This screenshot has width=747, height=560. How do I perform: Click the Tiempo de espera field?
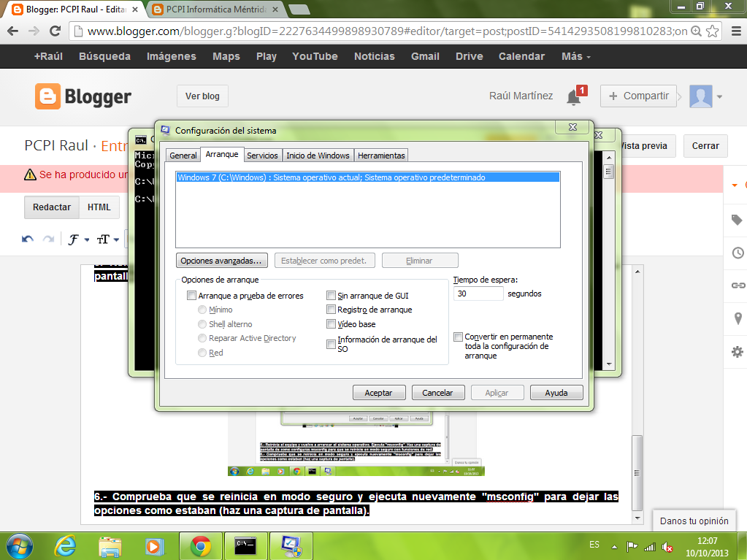[x=478, y=294]
